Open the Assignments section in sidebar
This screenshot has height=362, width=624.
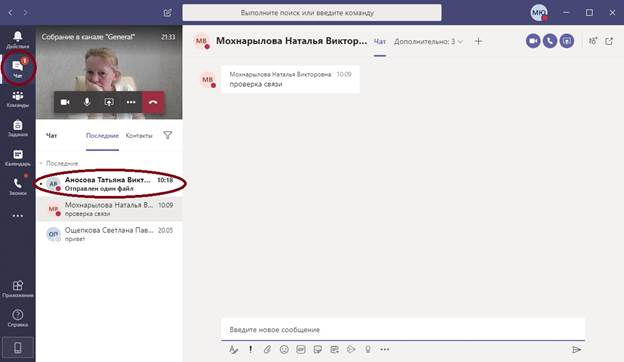tap(18, 128)
